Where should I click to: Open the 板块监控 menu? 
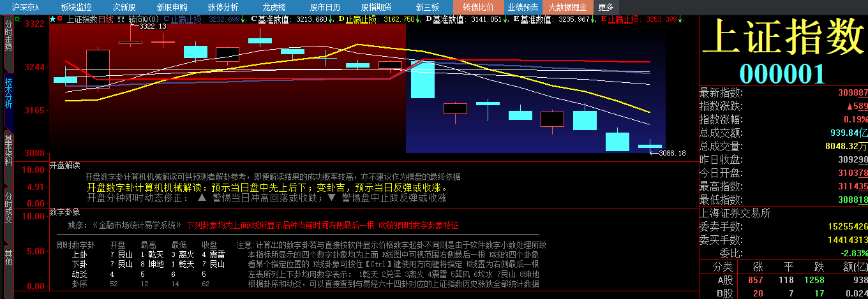coord(76,7)
